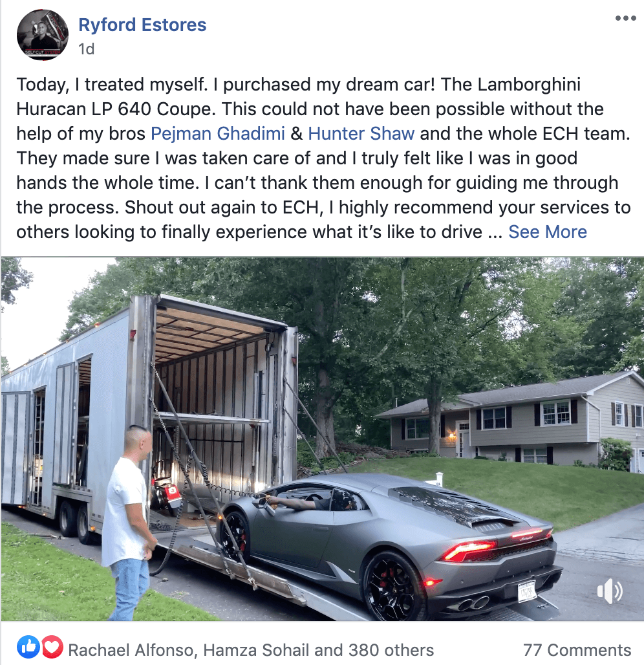Click Ryford Estores profile picture
Viewport: 644px width, 665px height.
[43, 35]
